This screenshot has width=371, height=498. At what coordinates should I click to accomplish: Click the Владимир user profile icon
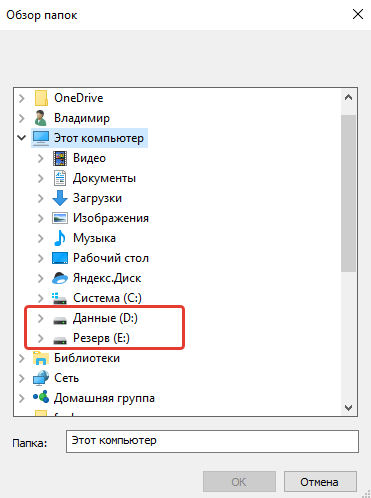coord(41,118)
